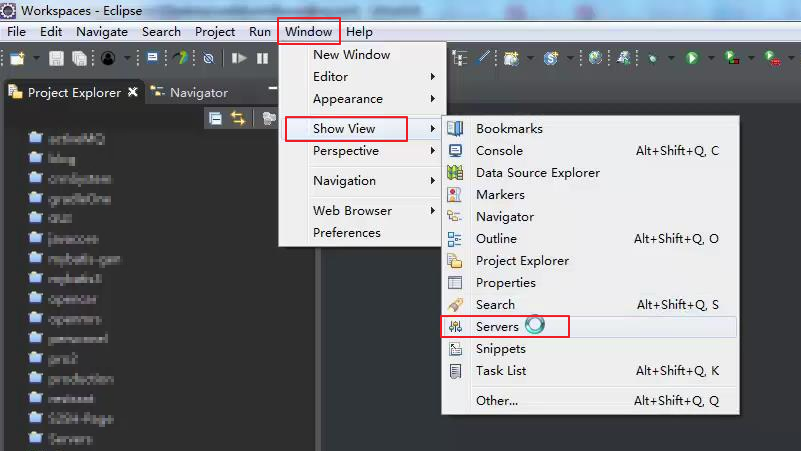Click the Run External Tools icon
Screen dimensions: 801x451
772,58
